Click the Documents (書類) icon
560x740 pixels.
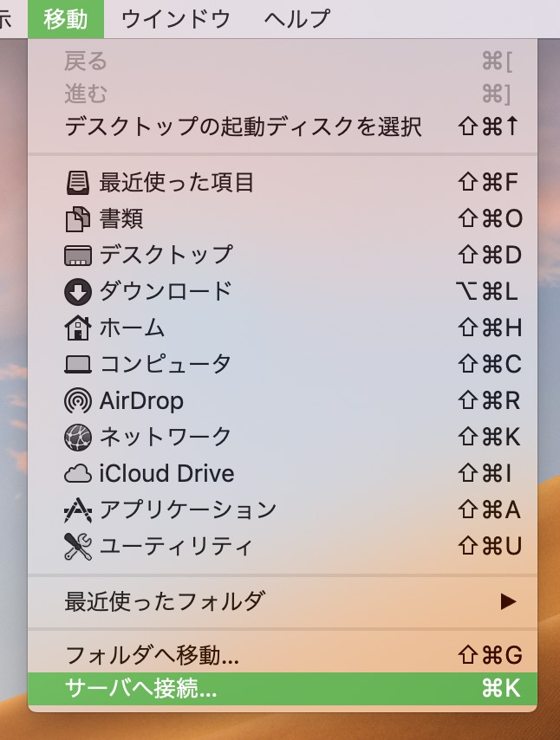click(x=77, y=219)
